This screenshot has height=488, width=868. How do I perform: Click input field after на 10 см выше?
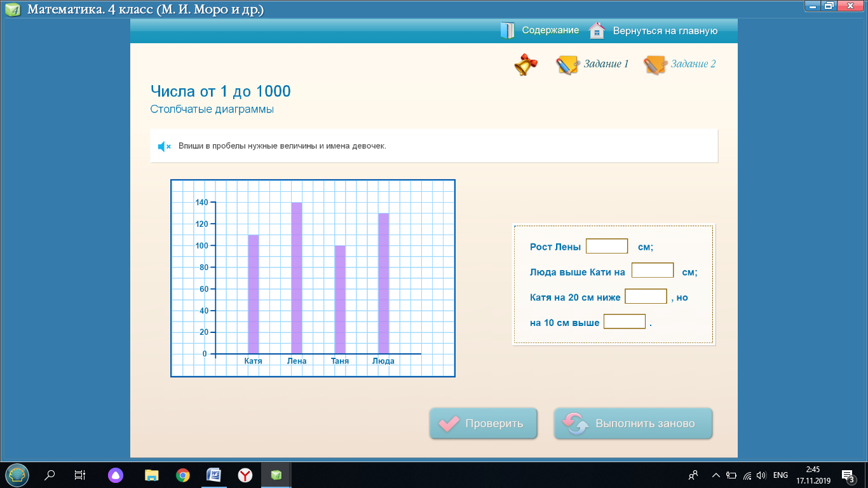[624, 322]
